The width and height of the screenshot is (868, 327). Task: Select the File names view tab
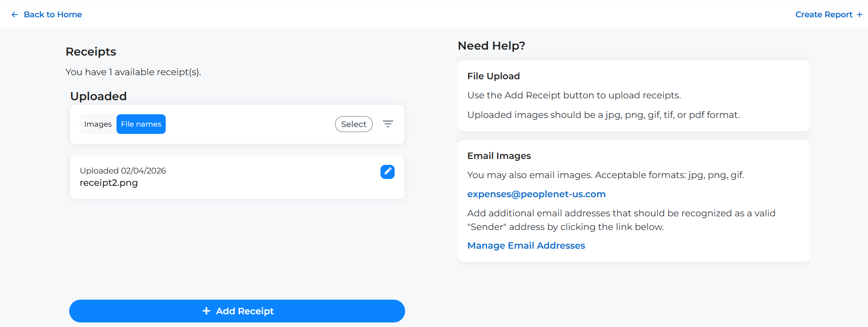point(141,124)
